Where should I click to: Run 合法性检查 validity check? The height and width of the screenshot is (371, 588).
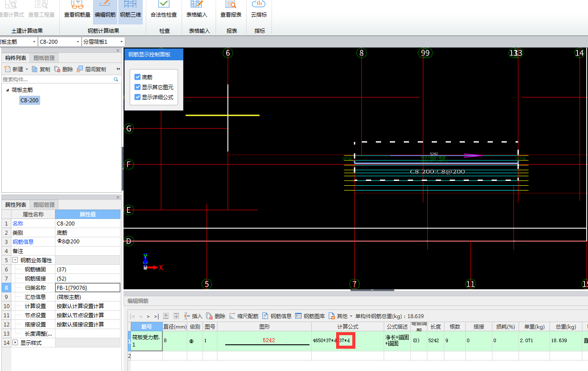tap(164, 10)
